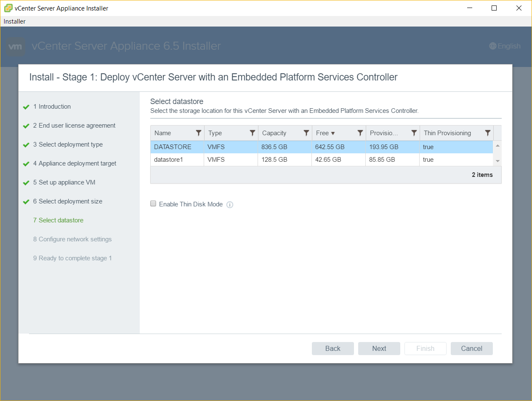Click the checkmark beside Introduction step
532x401 pixels.
coord(26,107)
